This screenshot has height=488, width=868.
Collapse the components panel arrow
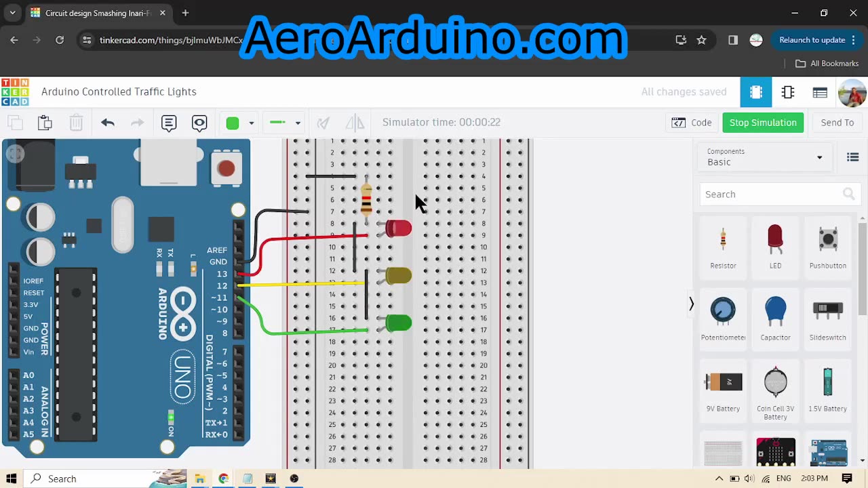coord(691,304)
